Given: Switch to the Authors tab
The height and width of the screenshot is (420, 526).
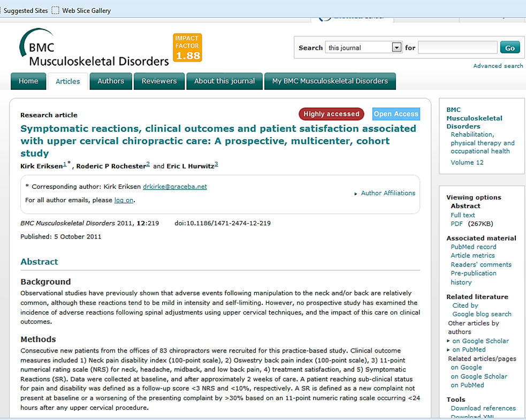Looking at the screenshot, I should (x=111, y=81).
